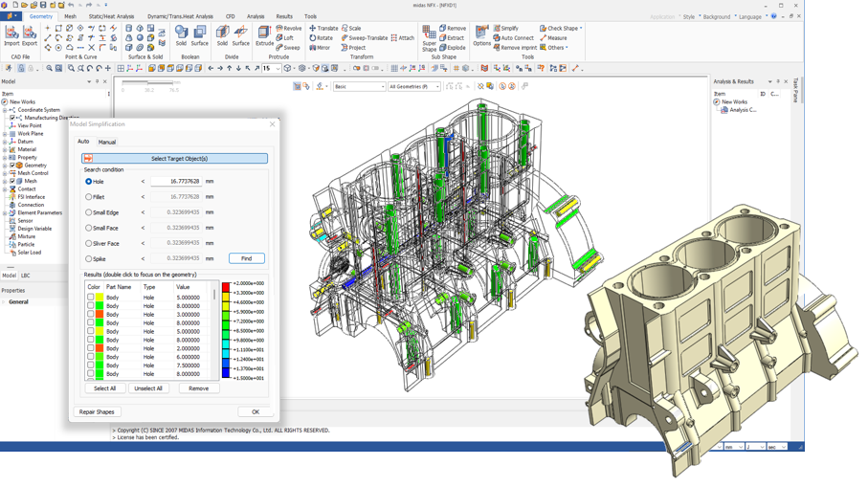Click the Import CAD file icon
The image size is (868, 487).
pos(11,36)
